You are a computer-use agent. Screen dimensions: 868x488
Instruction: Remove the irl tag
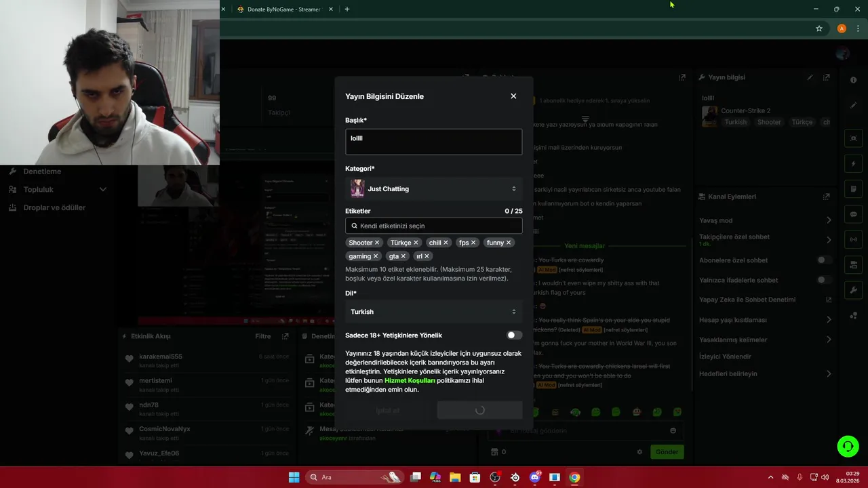pyautogui.click(x=427, y=256)
